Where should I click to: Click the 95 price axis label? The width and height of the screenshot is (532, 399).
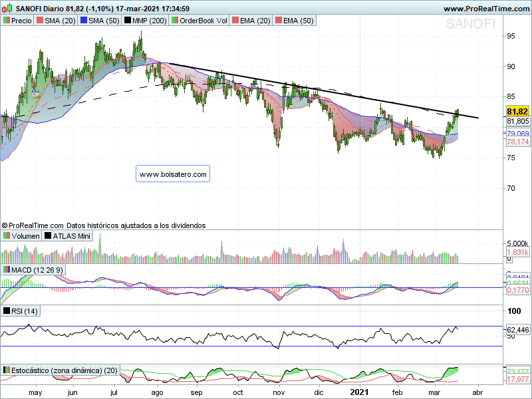[x=511, y=36]
